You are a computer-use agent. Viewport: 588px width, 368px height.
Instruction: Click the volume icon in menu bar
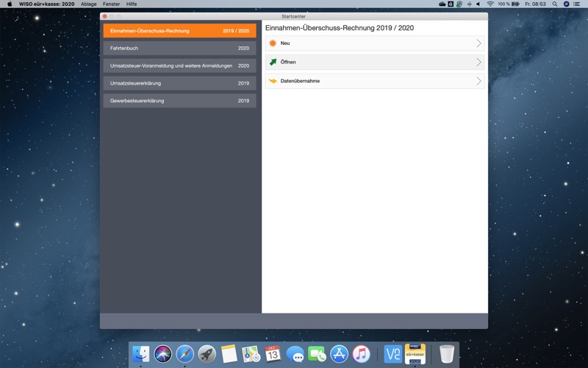(478, 4)
